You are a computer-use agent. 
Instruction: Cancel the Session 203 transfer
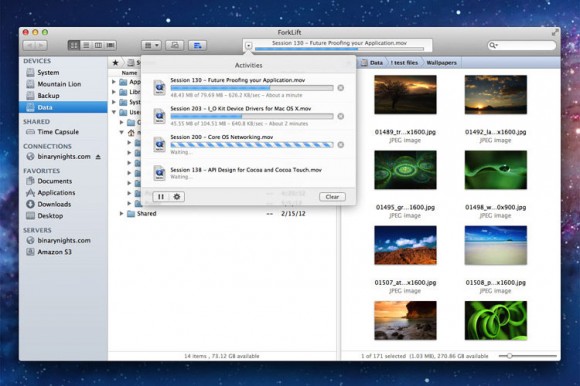pyautogui.click(x=341, y=116)
